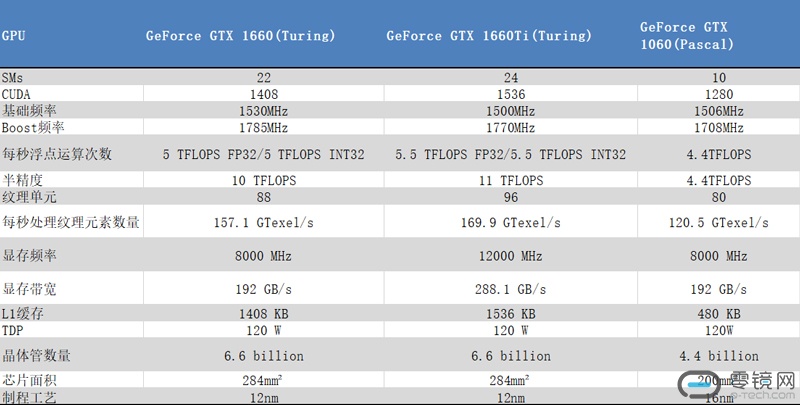Click 120W under GTX 1060

(x=719, y=331)
